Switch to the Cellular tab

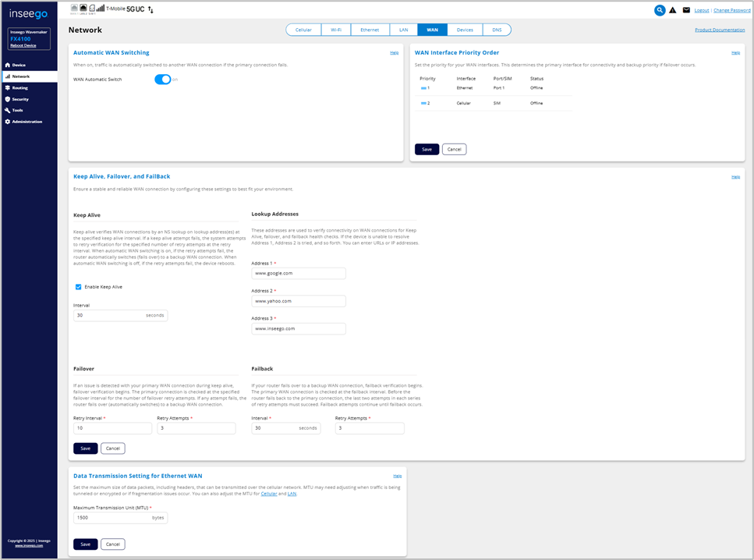point(303,30)
